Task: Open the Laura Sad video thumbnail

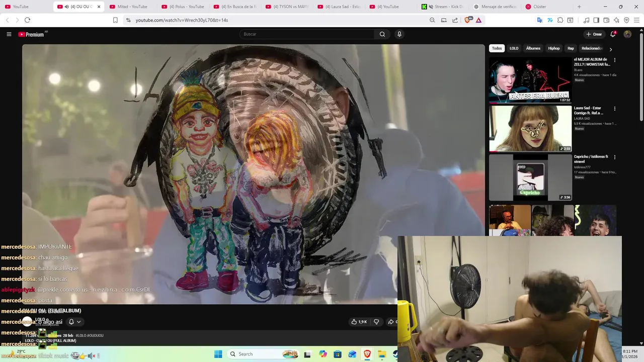Action: coord(530,129)
